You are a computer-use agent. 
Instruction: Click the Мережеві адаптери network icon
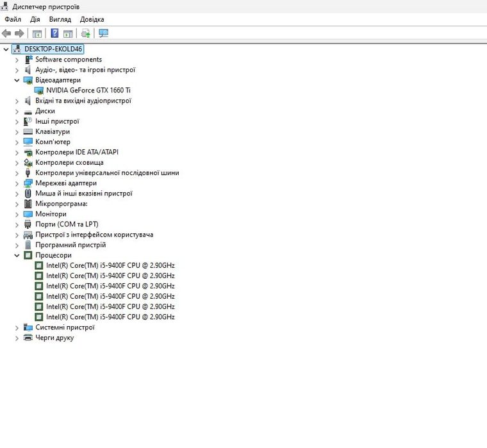point(28,183)
